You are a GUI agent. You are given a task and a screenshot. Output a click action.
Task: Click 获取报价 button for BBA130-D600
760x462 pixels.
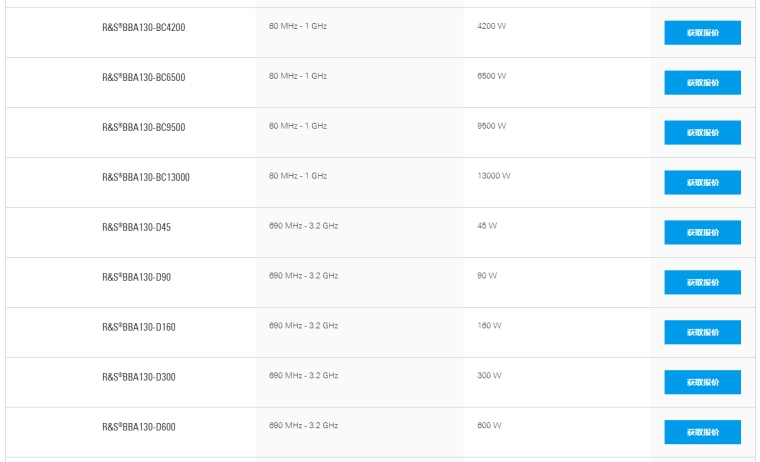(x=702, y=433)
